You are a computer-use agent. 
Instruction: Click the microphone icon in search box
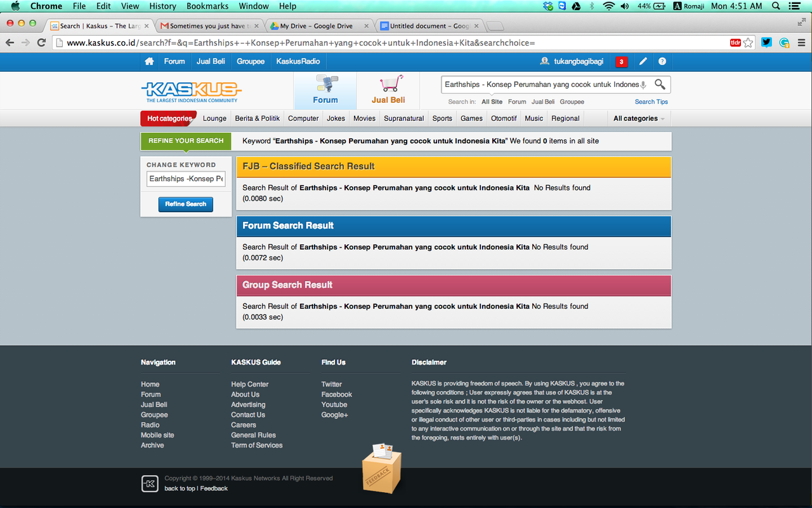(x=643, y=84)
